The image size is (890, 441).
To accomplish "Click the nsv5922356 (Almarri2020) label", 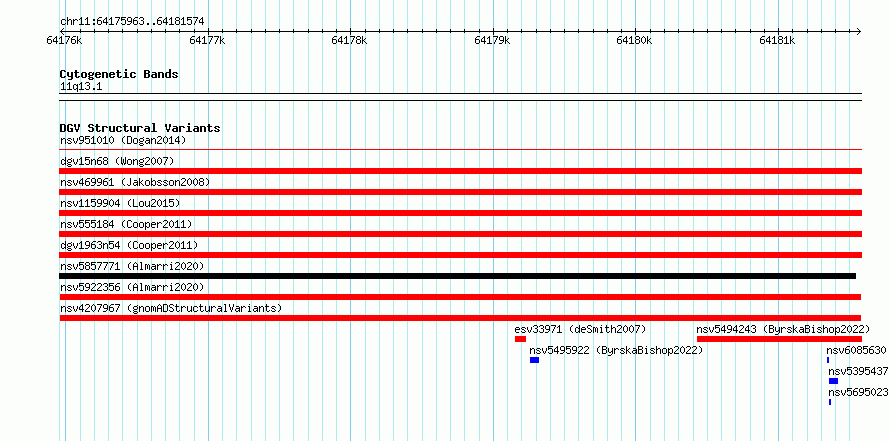I will [132, 287].
